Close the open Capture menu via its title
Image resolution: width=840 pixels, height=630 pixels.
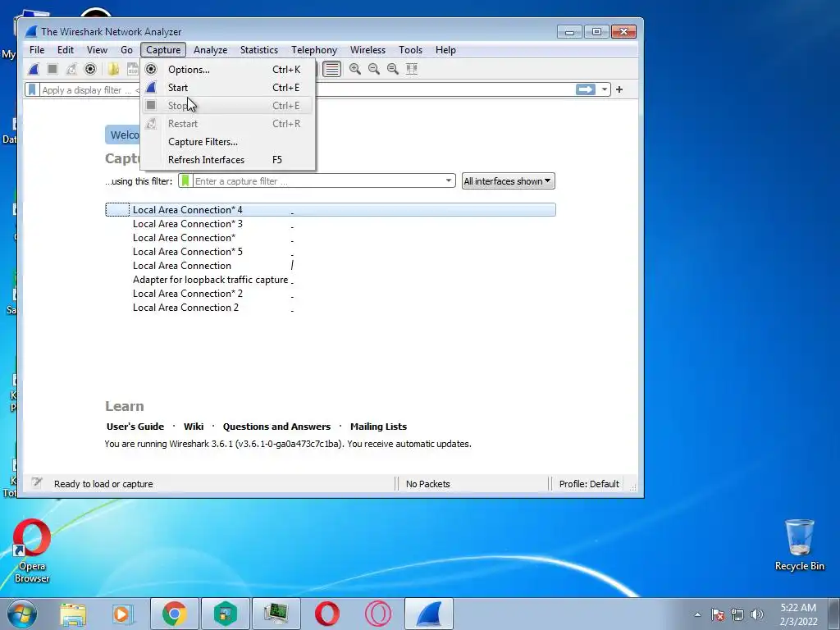[163, 50]
